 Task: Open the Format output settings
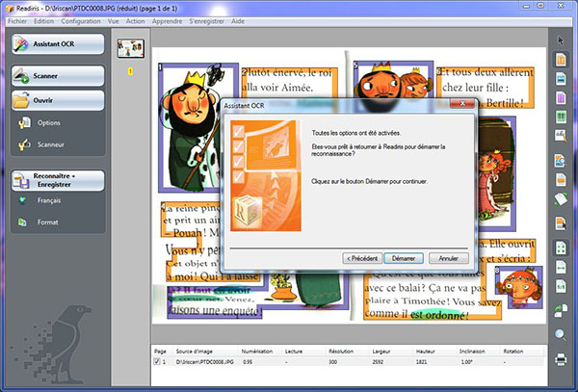click(47, 222)
